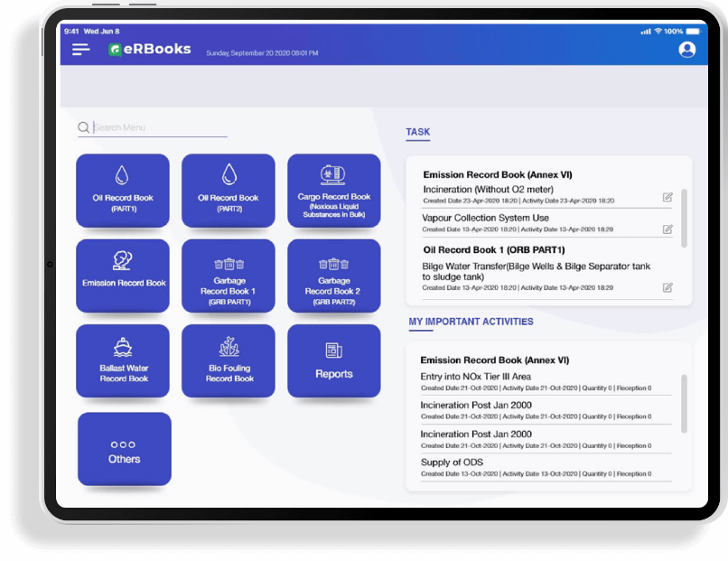Edit the Vapour Collection System Use task
This screenshot has width=728, height=561.
pos(667,229)
